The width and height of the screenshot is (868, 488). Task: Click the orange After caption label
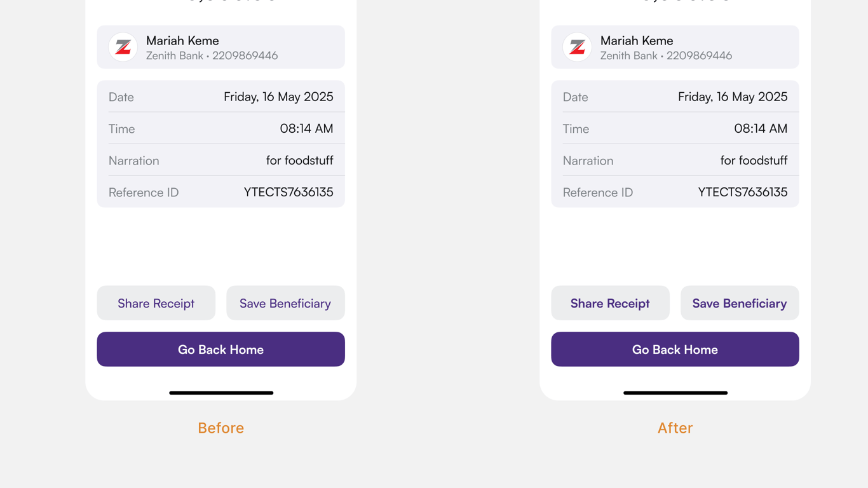[x=675, y=428]
